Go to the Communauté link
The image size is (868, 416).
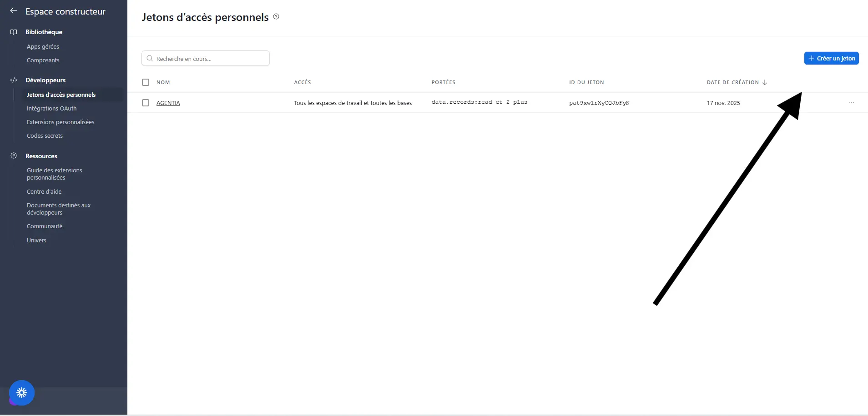(45, 226)
